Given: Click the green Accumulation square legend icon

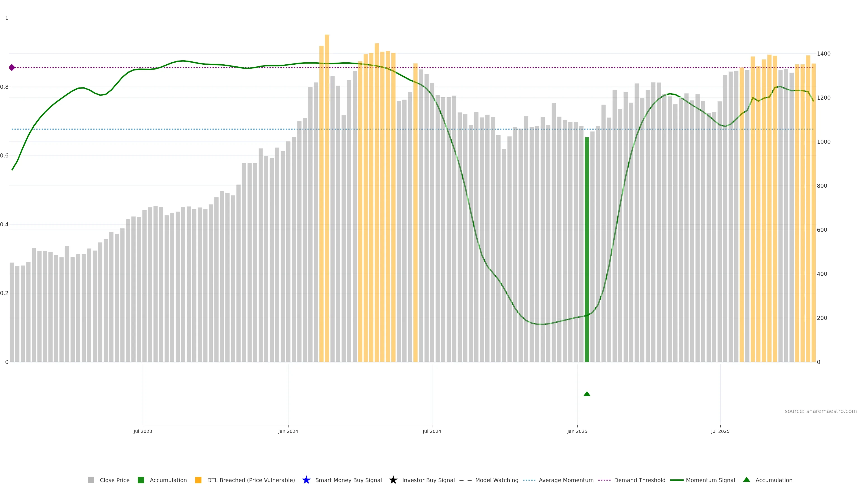Looking at the screenshot, I should pyautogui.click(x=141, y=480).
